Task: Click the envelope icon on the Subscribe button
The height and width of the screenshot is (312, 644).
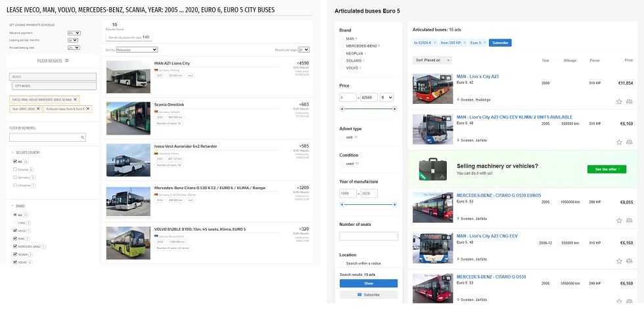Action: [359, 295]
